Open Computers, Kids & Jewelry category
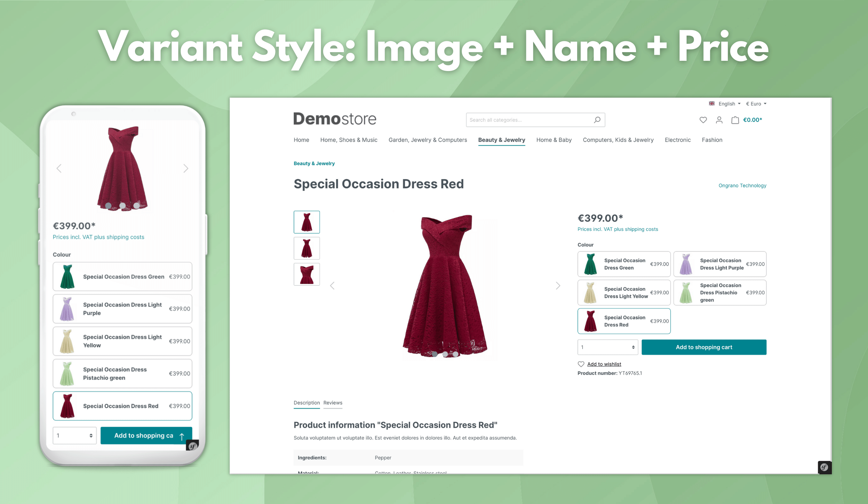Image resolution: width=868 pixels, height=504 pixels. tap(618, 140)
